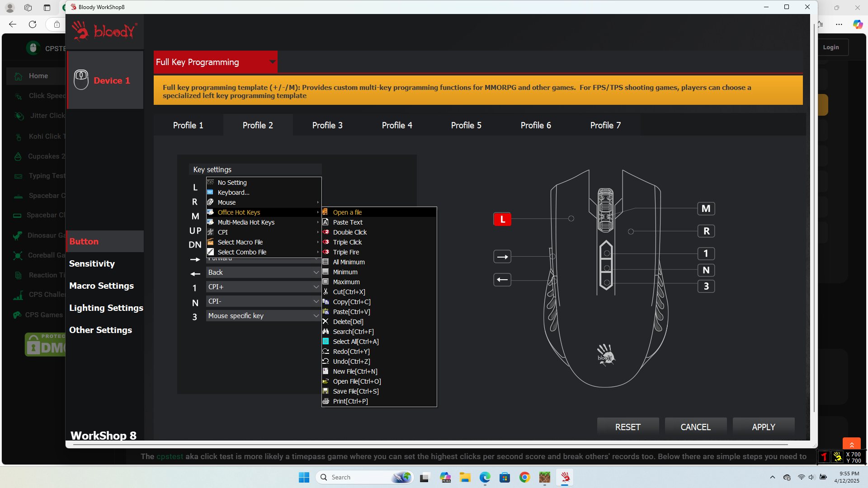Select Copy[Ctrl+C] hot key
868x488 pixels.
[x=379, y=302]
